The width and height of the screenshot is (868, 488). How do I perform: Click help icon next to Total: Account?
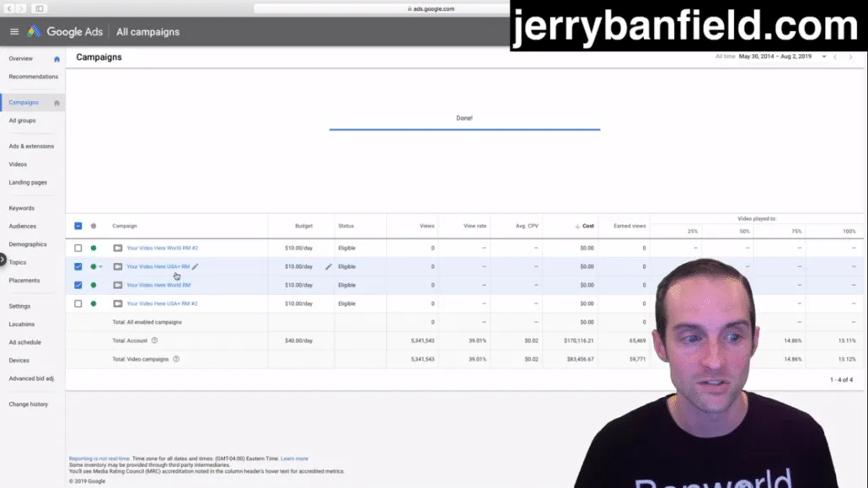coord(154,341)
